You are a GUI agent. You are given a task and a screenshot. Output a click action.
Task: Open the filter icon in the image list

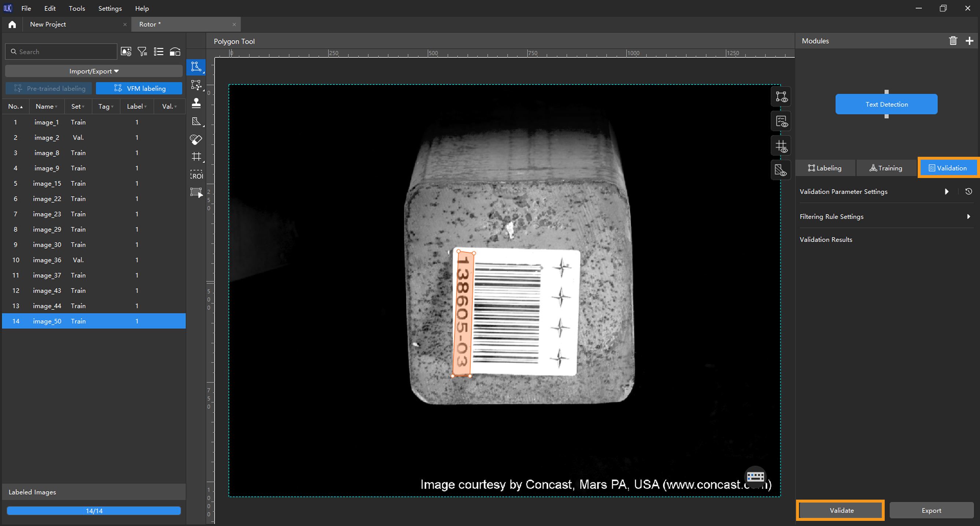[142, 52]
